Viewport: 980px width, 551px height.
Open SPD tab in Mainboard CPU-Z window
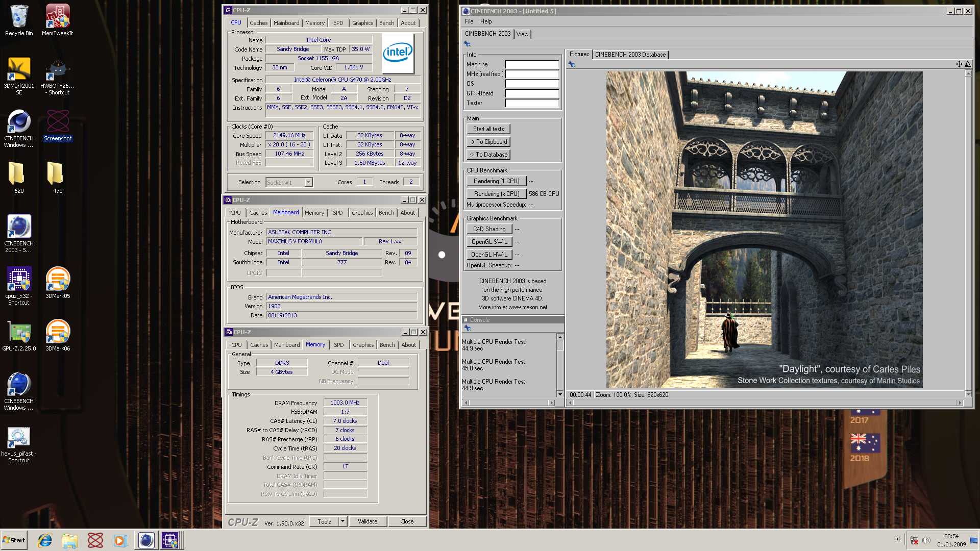coord(337,213)
